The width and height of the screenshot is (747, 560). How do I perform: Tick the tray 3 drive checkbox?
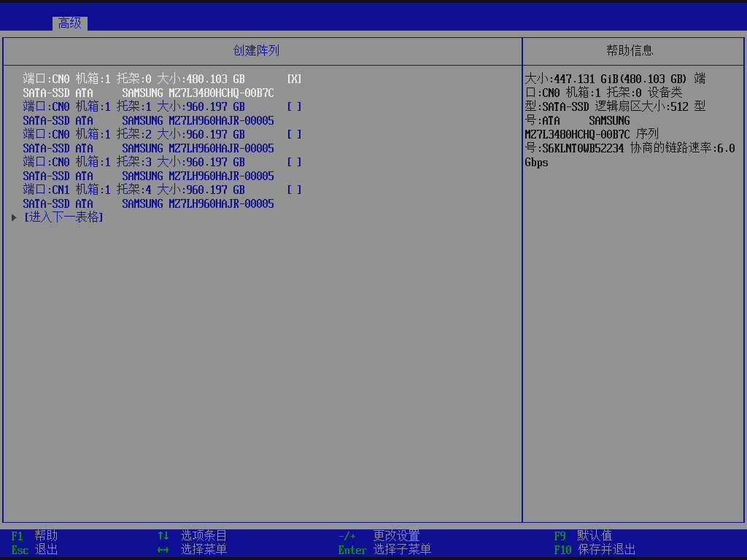294,162
